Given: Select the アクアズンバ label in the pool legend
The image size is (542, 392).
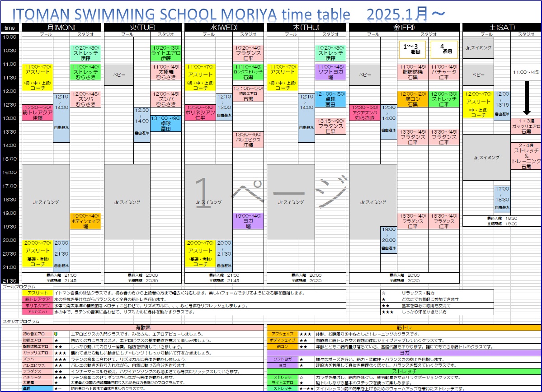Looking at the screenshot, I should pyautogui.click(x=38, y=312).
